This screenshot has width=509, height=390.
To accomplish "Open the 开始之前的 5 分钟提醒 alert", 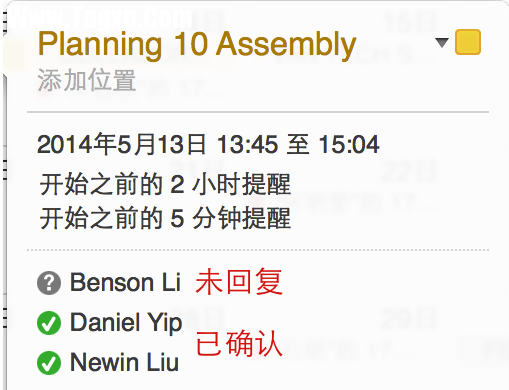I will click(x=165, y=218).
